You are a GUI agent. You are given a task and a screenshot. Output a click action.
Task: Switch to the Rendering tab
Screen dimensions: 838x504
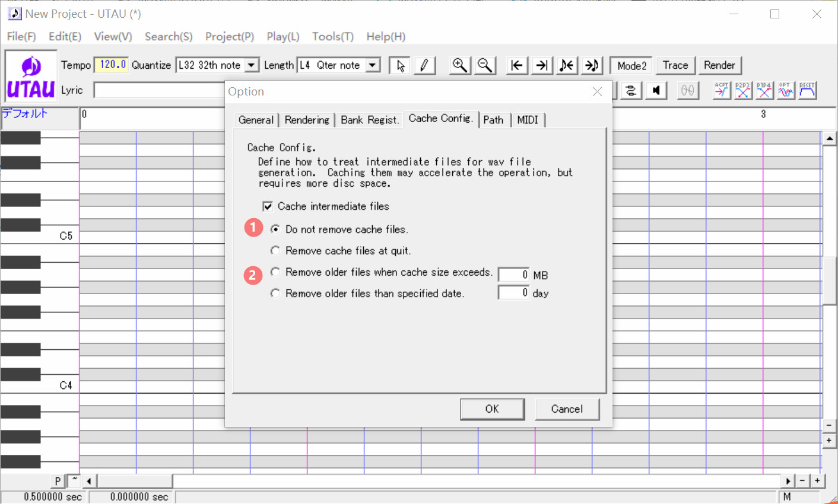coord(307,120)
